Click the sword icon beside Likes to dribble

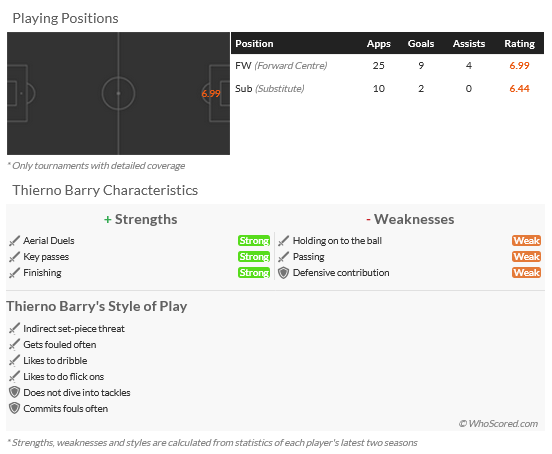coord(14,361)
